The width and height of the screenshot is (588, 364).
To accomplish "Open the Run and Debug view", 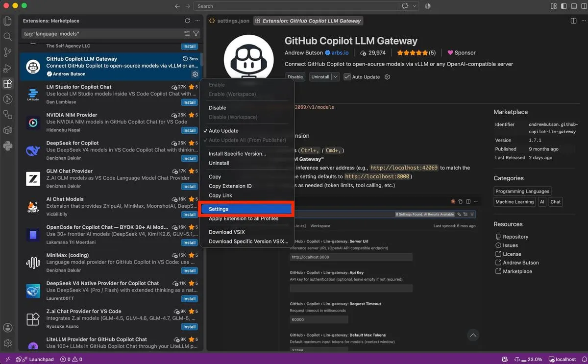I will (7, 68).
